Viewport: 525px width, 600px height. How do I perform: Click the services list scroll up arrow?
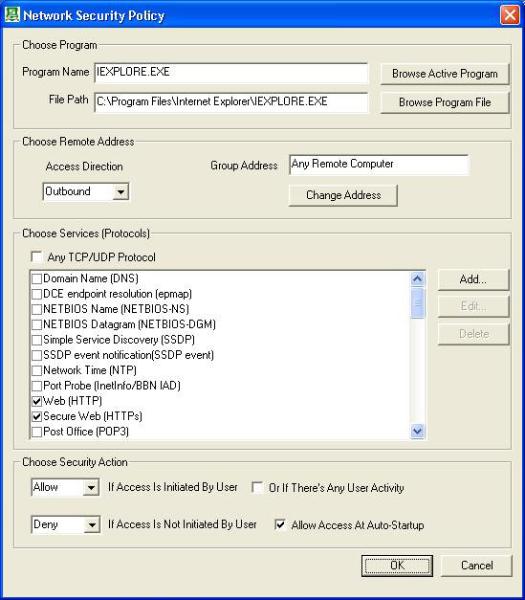pyautogui.click(x=417, y=279)
